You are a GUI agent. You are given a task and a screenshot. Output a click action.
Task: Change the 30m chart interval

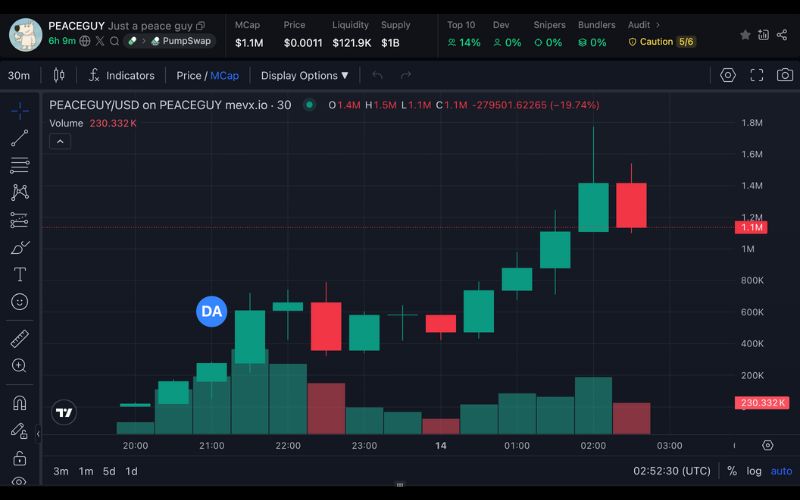tap(19, 76)
